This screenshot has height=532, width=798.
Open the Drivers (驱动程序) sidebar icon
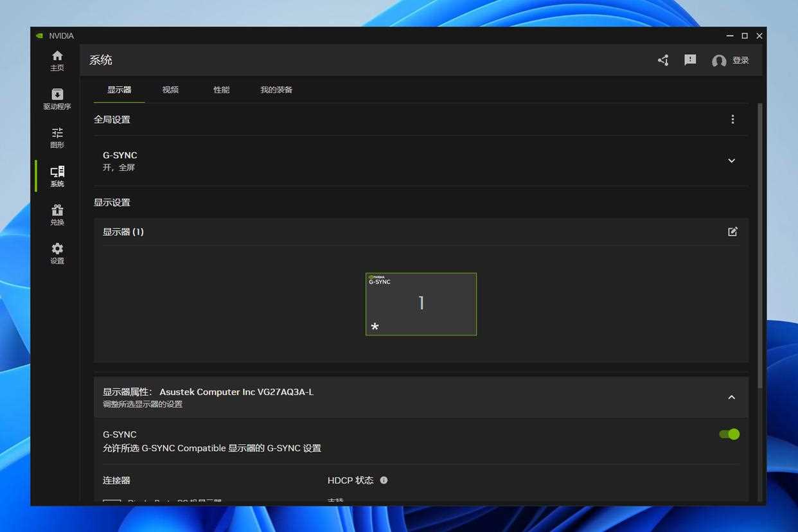(x=57, y=99)
